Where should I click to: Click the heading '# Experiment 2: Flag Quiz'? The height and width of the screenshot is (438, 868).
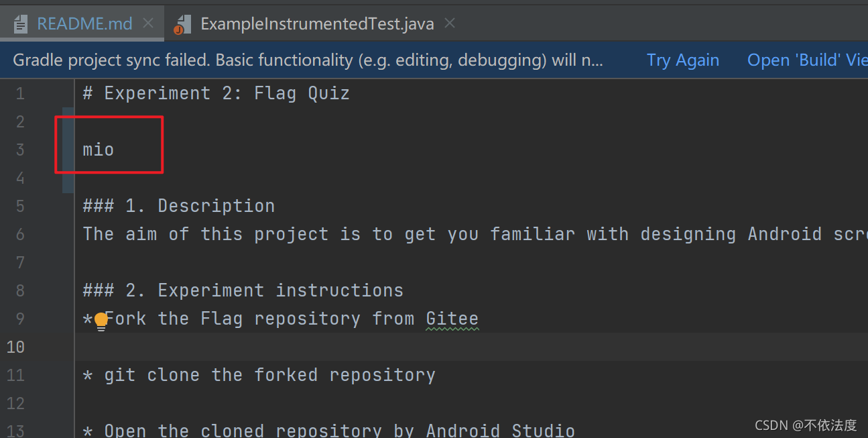tap(216, 93)
